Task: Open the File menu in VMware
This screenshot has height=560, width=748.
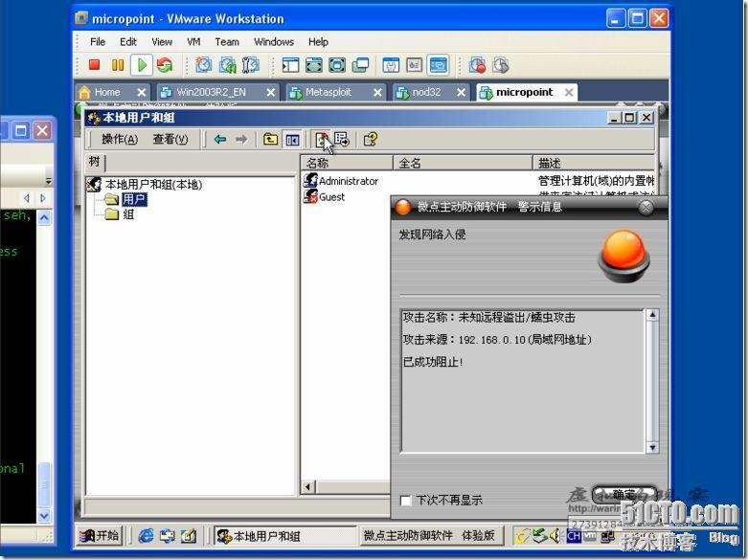Action: click(x=98, y=41)
